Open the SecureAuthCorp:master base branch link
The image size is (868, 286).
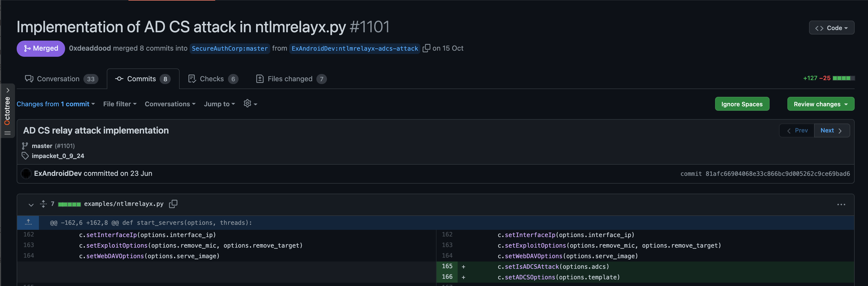pos(229,49)
